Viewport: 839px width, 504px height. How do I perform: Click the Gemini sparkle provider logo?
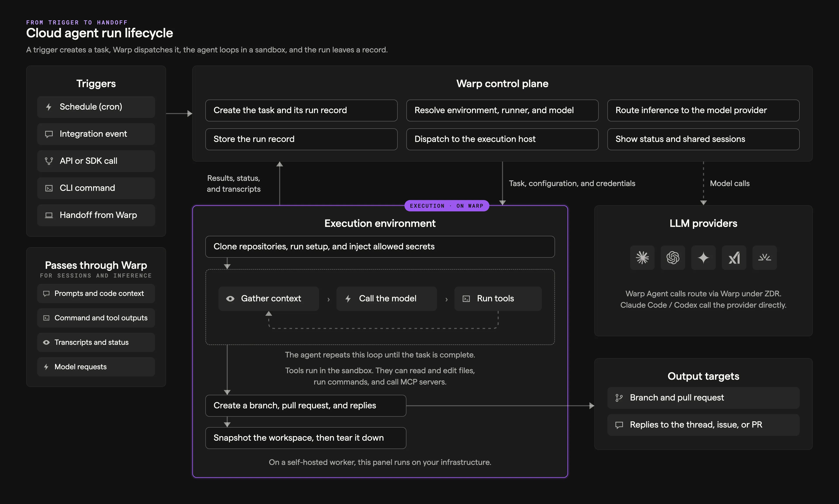pos(703,258)
